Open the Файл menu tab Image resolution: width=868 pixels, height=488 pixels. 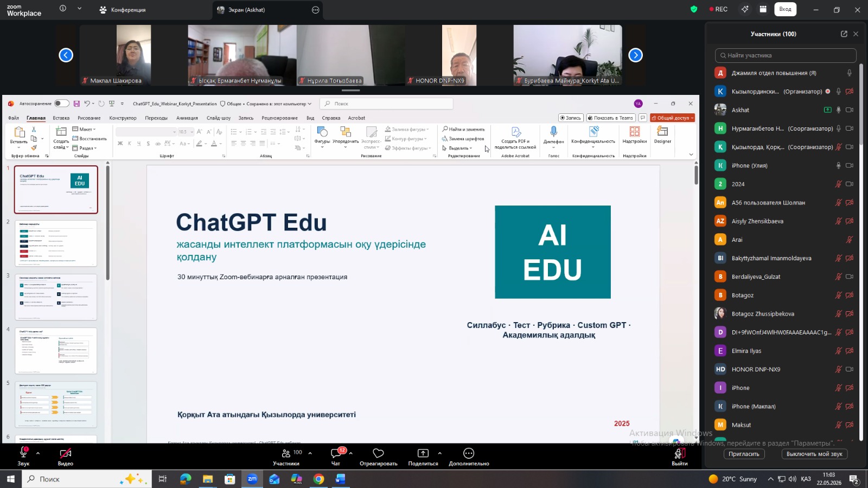click(14, 118)
